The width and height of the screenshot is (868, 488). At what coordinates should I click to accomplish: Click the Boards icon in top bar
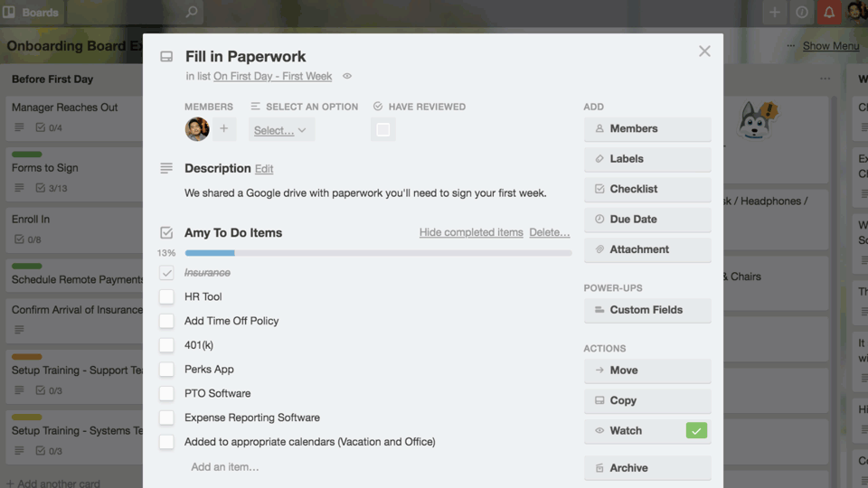(x=9, y=12)
